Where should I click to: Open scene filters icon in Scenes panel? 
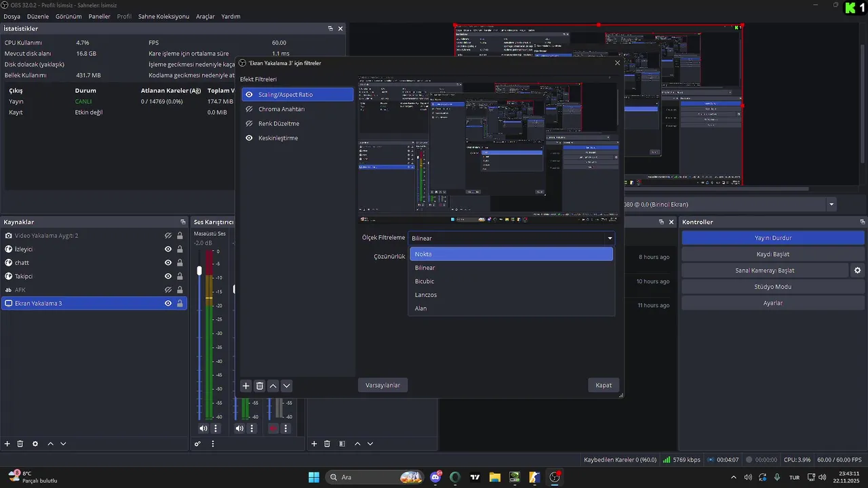342,444
